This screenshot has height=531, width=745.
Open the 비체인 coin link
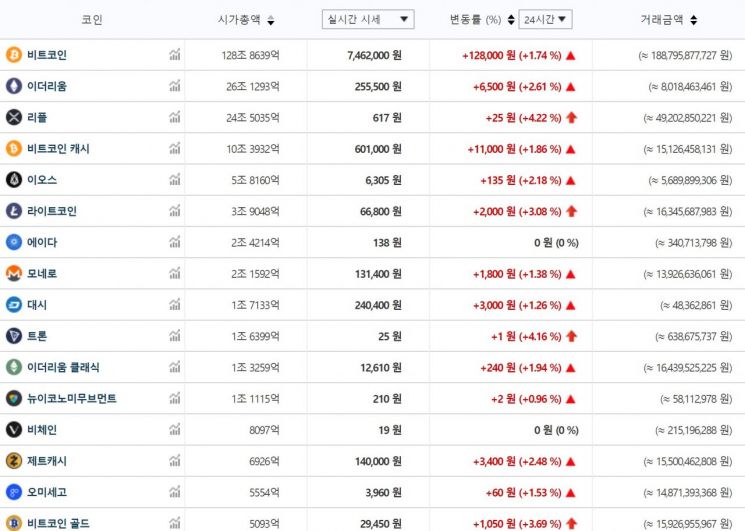pyautogui.click(x=42, y=430)
